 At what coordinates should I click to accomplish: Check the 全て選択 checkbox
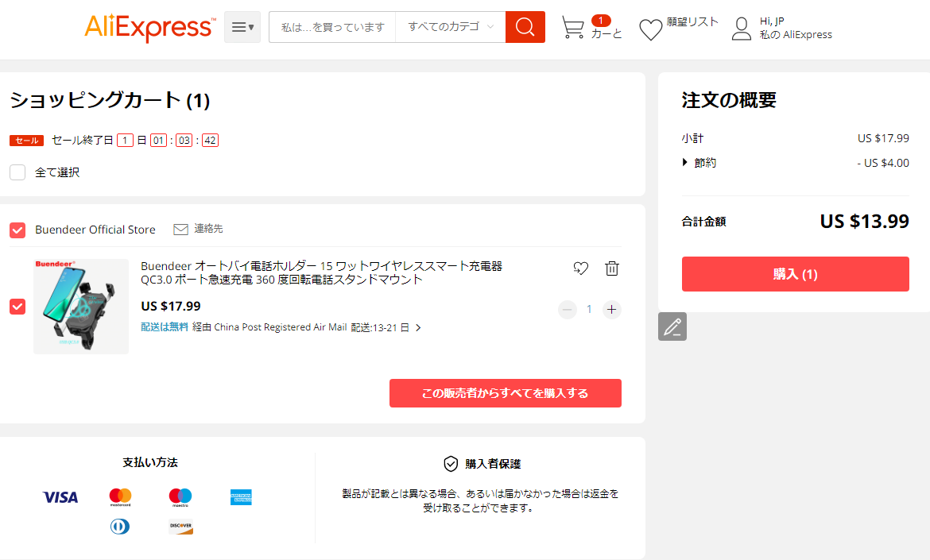click(17, 172)
